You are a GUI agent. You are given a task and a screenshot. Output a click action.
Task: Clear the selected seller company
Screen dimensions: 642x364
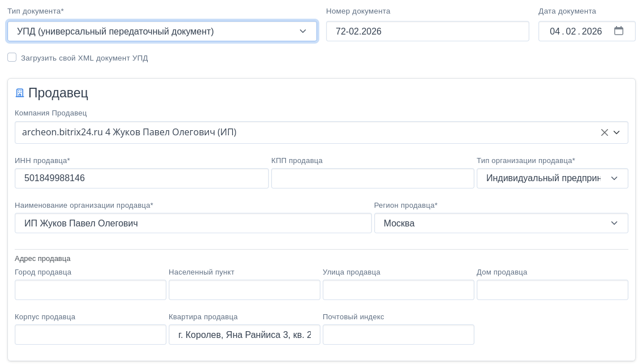[x=604, y=132]
